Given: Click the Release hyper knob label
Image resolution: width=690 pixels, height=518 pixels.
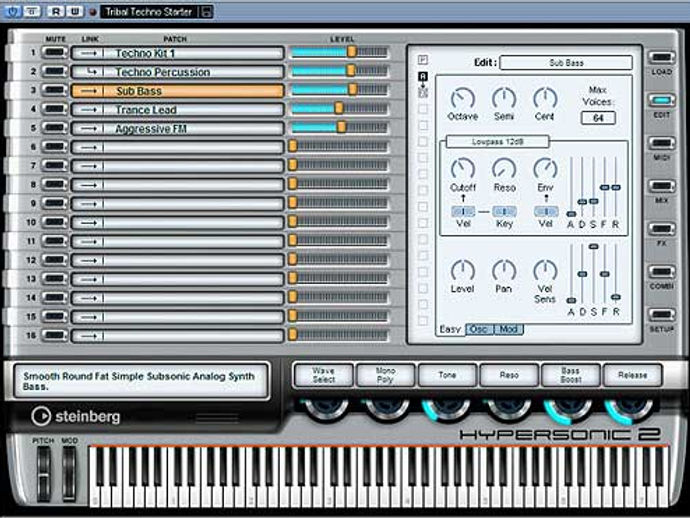Looking at the screenshot, I should click(x=632, y=375).
